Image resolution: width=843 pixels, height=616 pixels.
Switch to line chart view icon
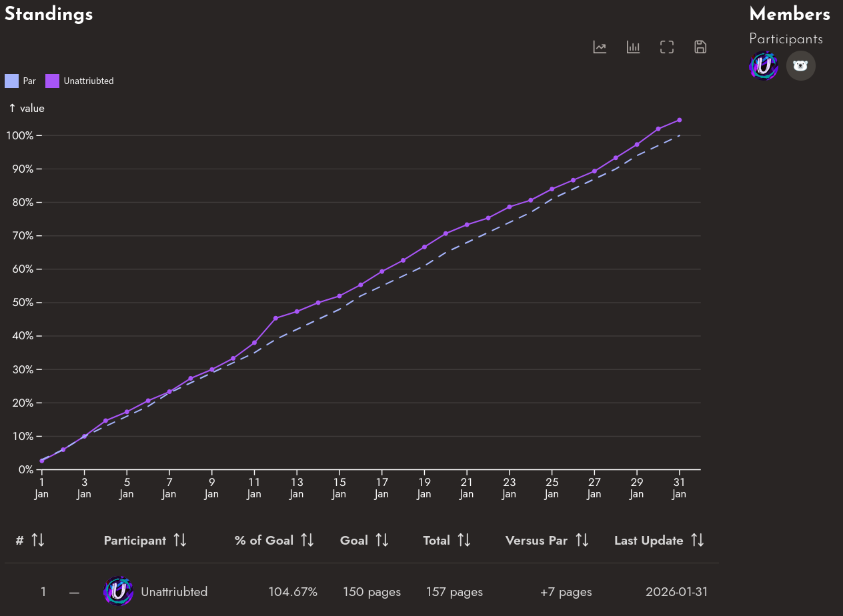pyautogui.click(x=600, y=47)
